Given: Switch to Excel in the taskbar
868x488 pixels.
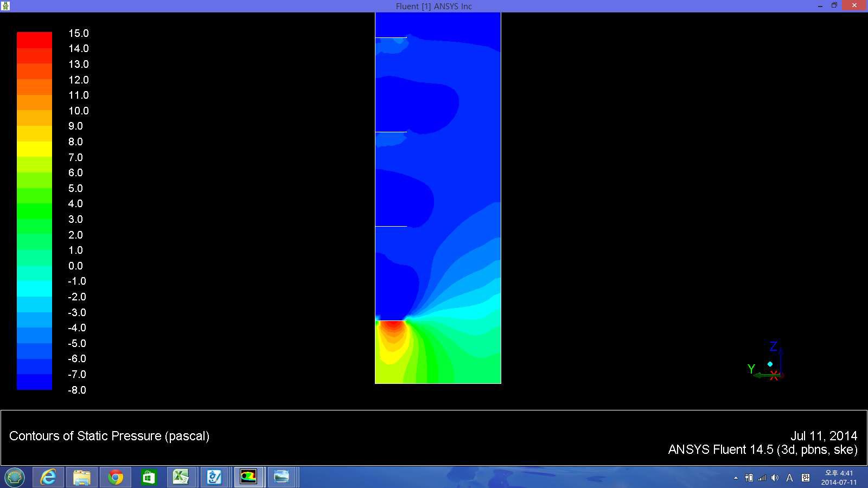Looking at the screenshot, I should 181,477.
